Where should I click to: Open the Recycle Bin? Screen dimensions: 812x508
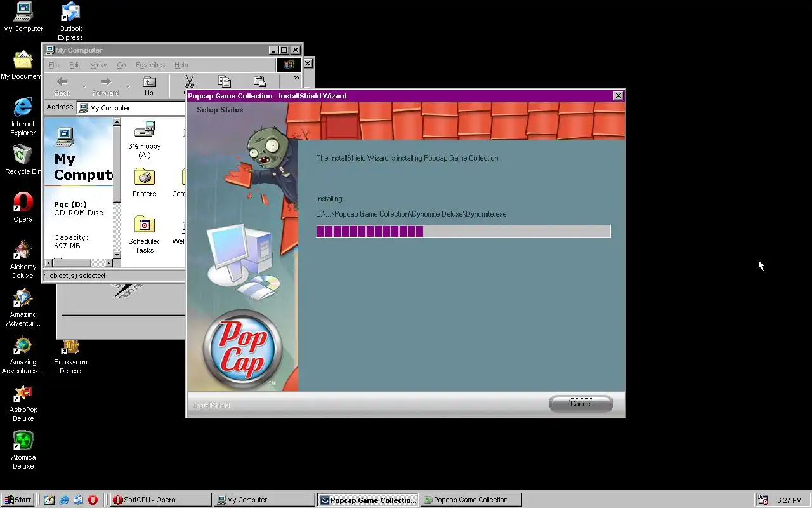23,160
